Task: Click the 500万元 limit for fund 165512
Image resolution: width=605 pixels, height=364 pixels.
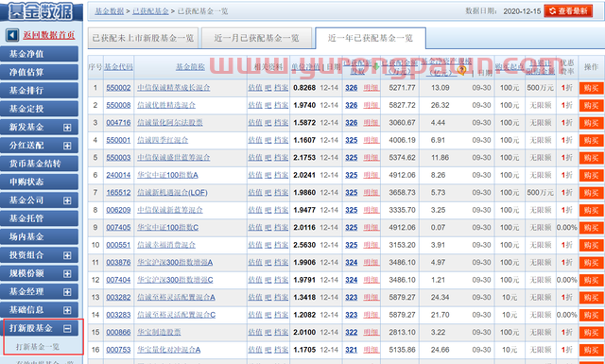Action: pyautogui.click(x=540, y=192)
